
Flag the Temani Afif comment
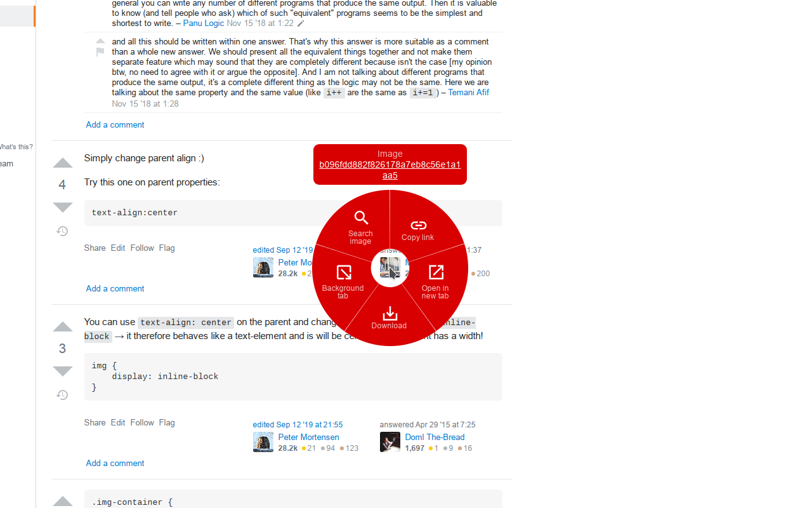[100, 53]
